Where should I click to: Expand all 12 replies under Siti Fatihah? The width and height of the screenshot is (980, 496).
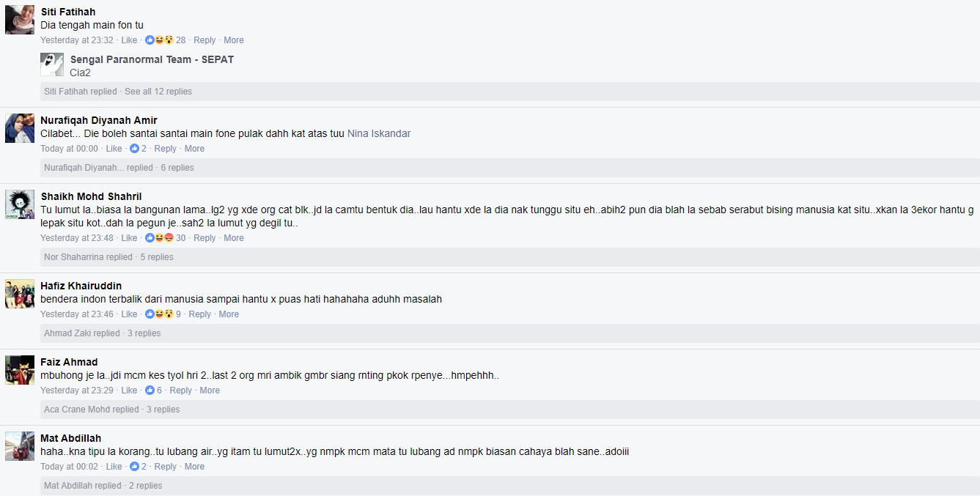point(158,92)
